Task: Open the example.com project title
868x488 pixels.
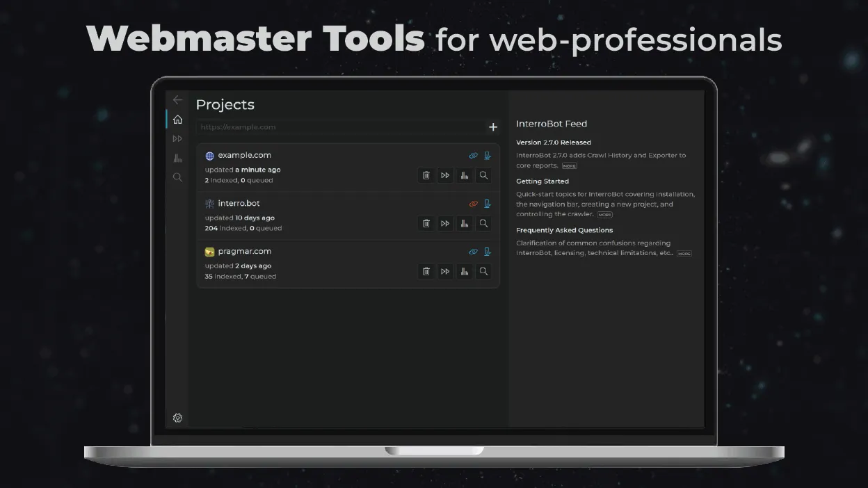Action: (x=244, y=155)
